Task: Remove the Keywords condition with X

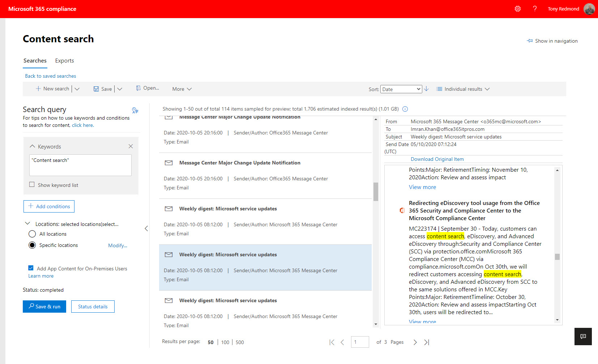Action: point(131,146)
